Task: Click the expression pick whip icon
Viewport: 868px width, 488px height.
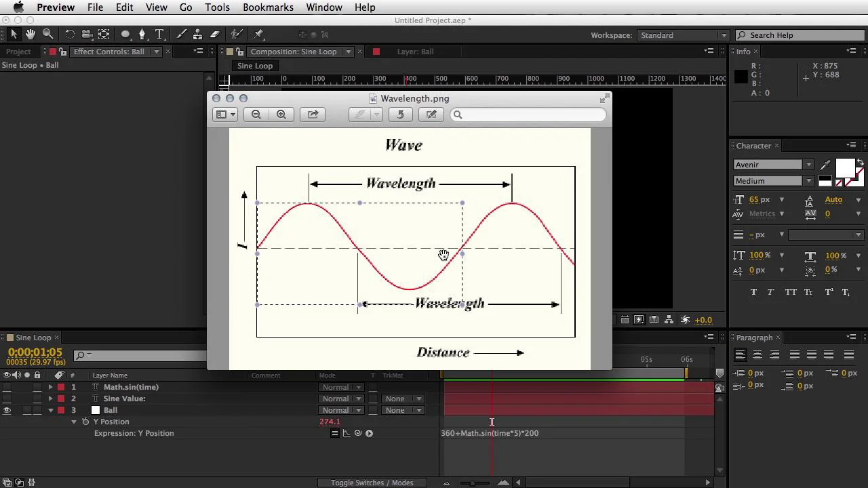Action: click(x=358, y=433)
